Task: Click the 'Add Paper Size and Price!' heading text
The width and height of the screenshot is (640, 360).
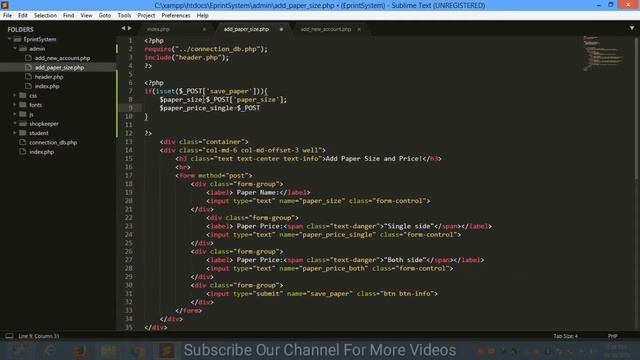Action: coord(374,158)
